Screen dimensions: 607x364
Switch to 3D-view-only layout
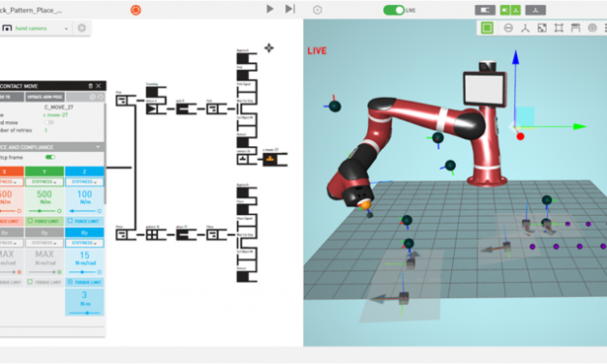[535, 10]
